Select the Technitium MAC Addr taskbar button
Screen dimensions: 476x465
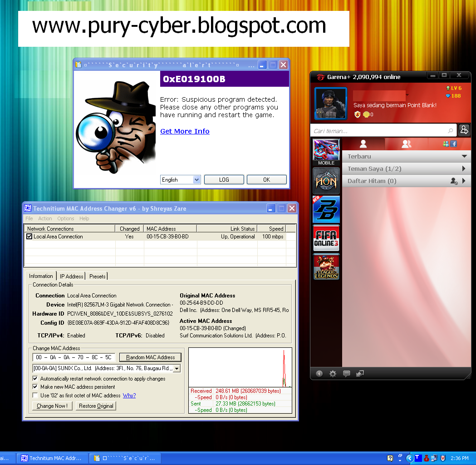click(52, 458)
